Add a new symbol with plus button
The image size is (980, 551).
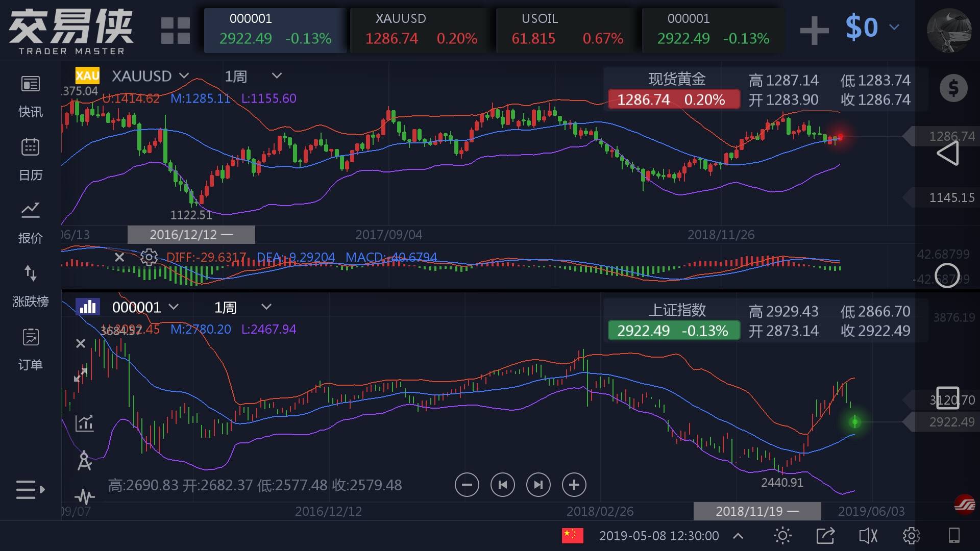[814, 30]
